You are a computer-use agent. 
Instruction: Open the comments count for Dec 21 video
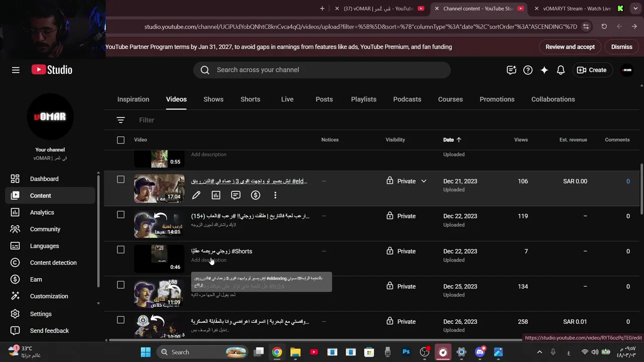[x=628, y=181]
